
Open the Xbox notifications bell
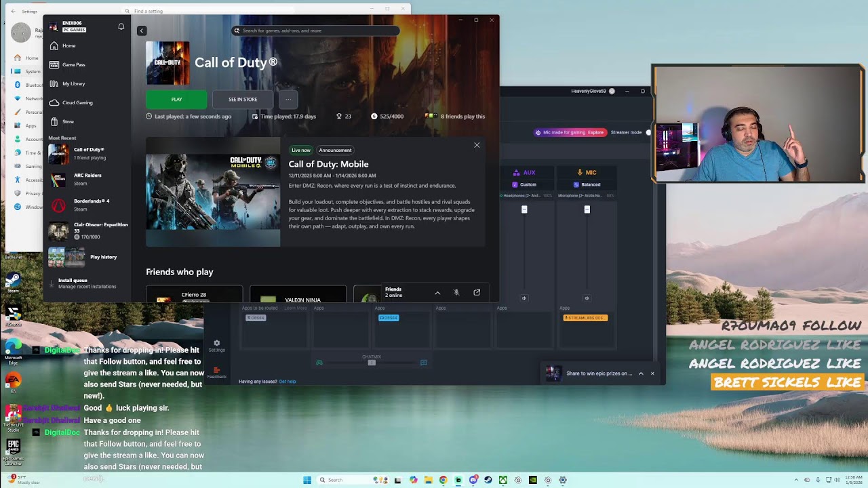(x=121, y=26)
